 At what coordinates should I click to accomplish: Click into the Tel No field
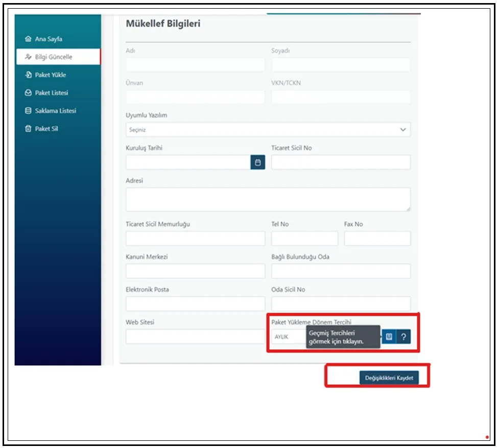(x=304, y=239)
